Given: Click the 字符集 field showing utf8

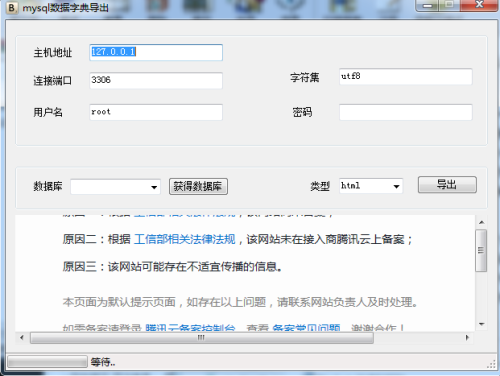Looking at the screenshot, I should (x=406, y=77).
